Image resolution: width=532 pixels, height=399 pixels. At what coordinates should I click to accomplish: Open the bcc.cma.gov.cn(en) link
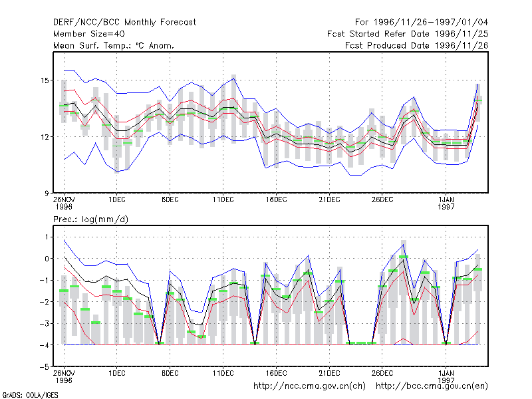432,386
